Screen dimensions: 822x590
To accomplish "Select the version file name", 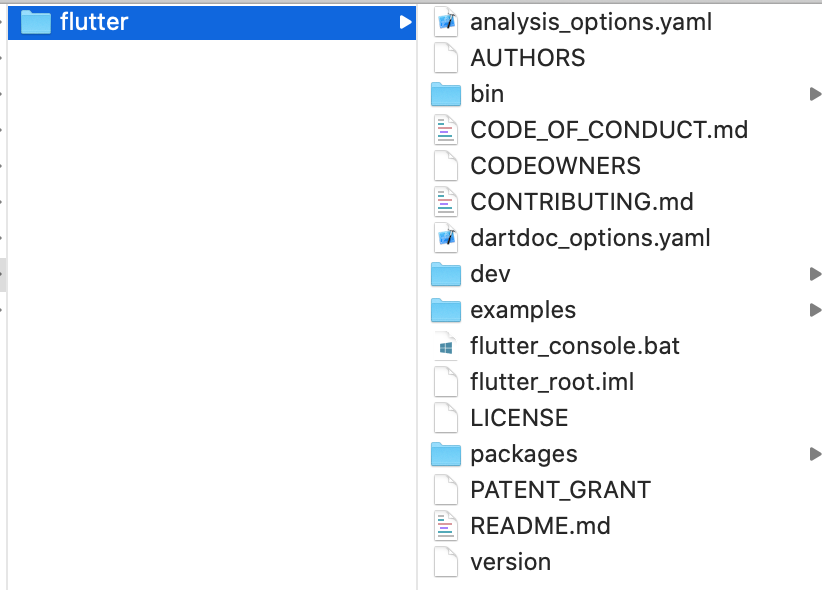I will (x=511, y=562).
